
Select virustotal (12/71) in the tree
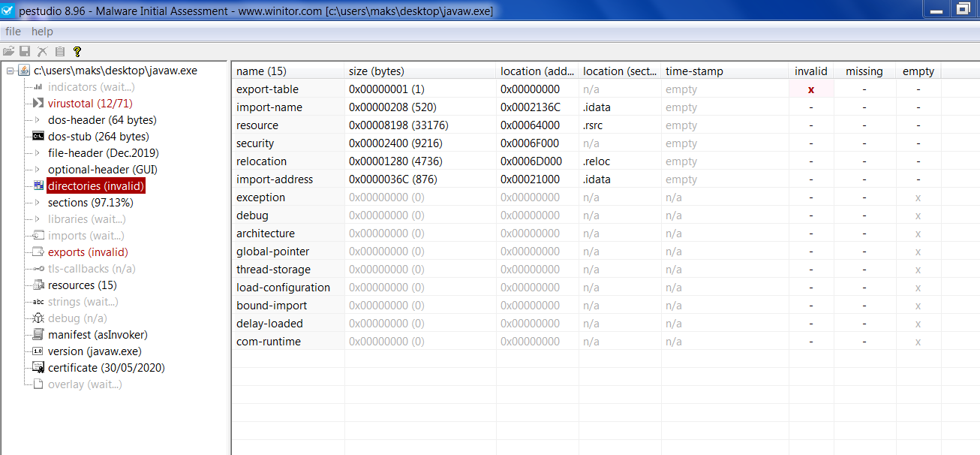click(x=90, y=104)
